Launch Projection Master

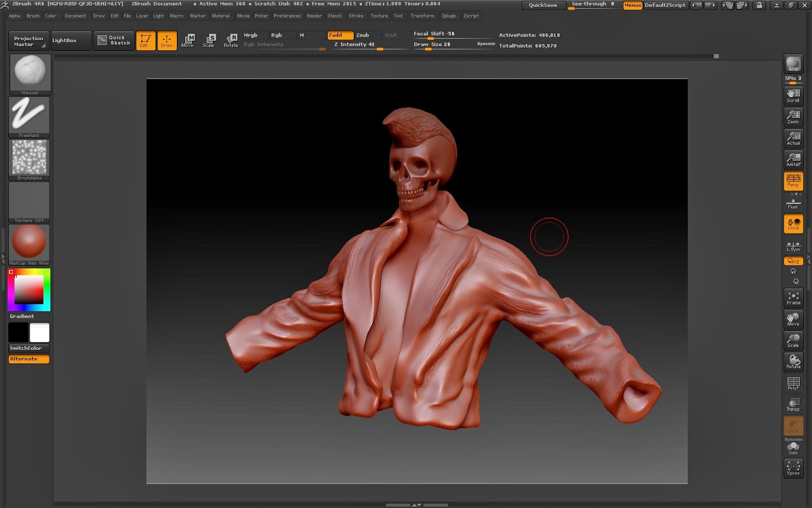point(29,41)
